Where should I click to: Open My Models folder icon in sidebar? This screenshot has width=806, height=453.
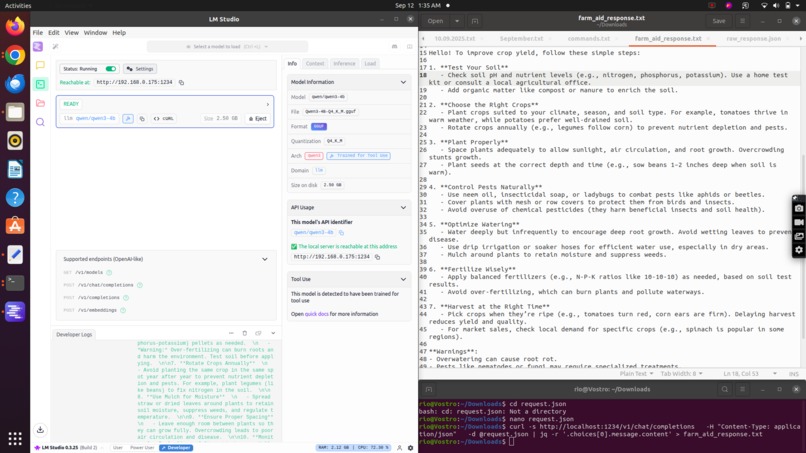pos(40,103)
